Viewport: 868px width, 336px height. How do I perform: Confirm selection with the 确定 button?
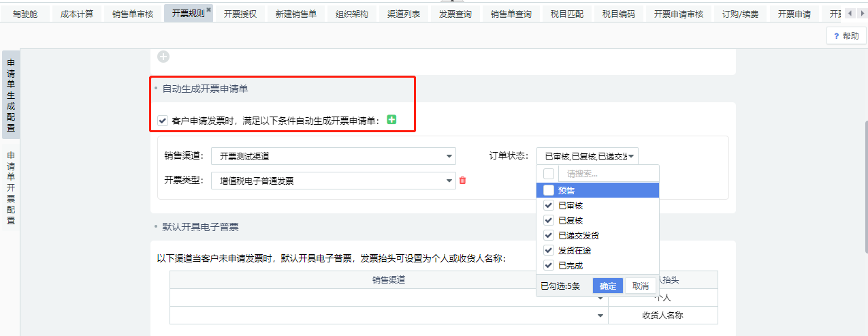pyautogui.click(x=608, y=286)
